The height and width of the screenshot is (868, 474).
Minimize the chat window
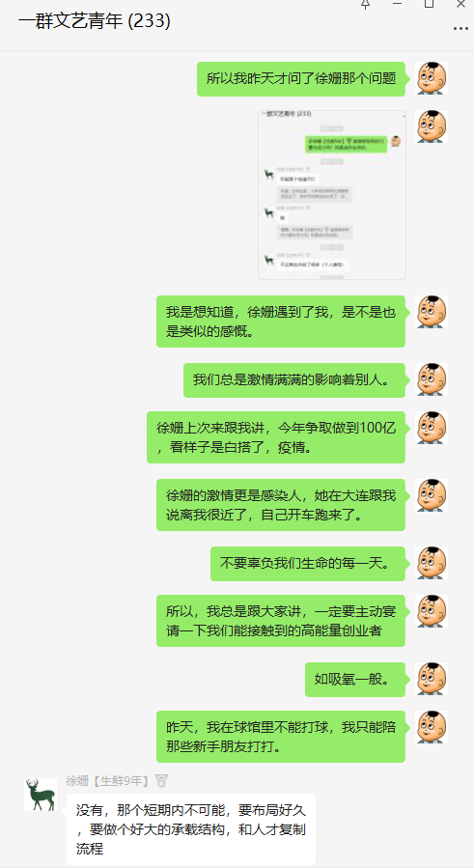point(397,4)
